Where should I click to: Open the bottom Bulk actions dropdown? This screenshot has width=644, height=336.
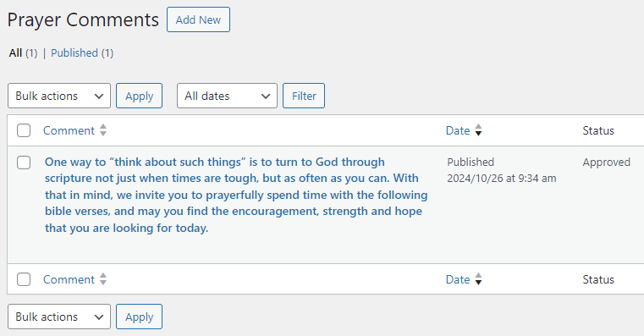59,317
